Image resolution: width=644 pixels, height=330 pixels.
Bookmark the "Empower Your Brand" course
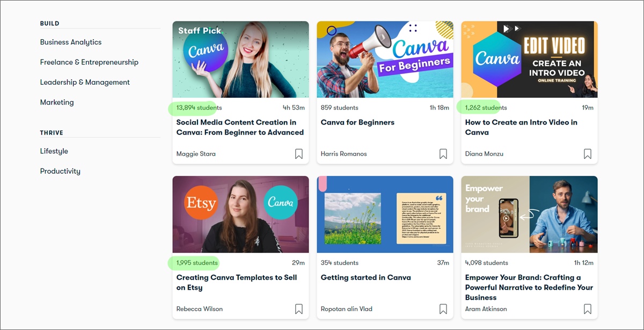pos(587,309)
